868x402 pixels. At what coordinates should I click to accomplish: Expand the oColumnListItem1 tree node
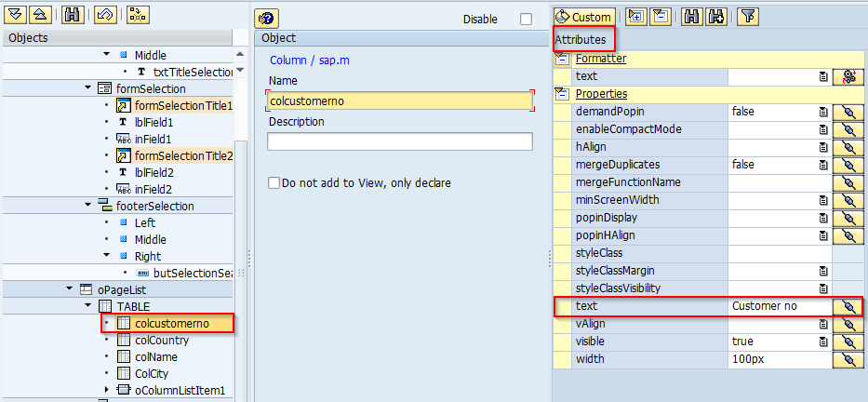click(107, 390)
